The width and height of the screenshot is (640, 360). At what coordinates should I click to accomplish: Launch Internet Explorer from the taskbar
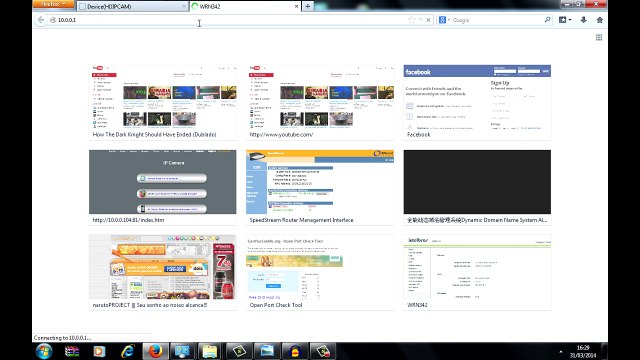[x=127, y=351]
